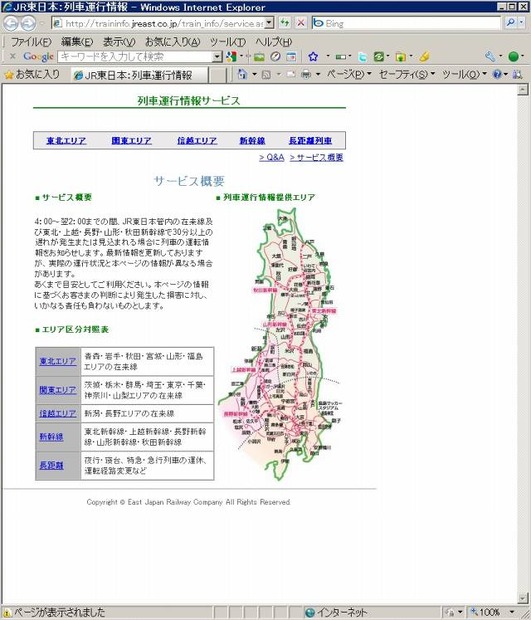This screenshot has height=620, width=531.
Task: Click the RSS feeds icon
Action: point(266,74)
